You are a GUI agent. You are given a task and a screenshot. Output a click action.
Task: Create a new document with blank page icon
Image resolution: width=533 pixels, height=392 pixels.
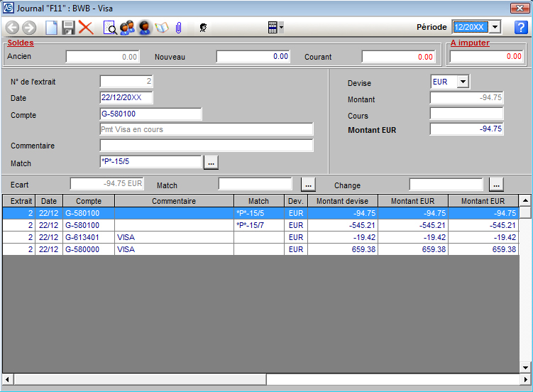[51, 28]
